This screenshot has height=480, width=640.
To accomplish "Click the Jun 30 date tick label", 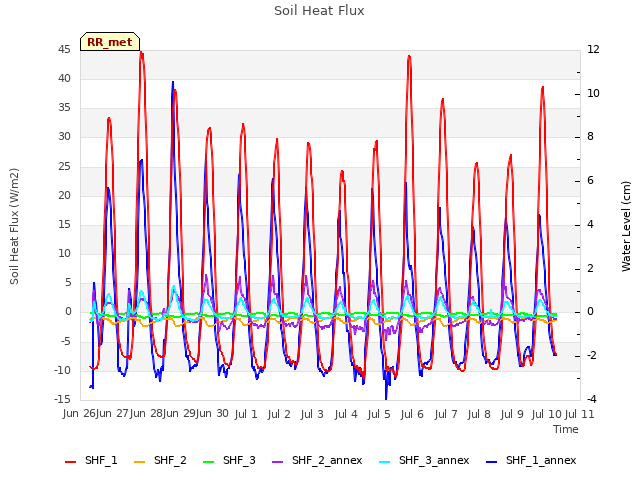I will coord(212,413).
